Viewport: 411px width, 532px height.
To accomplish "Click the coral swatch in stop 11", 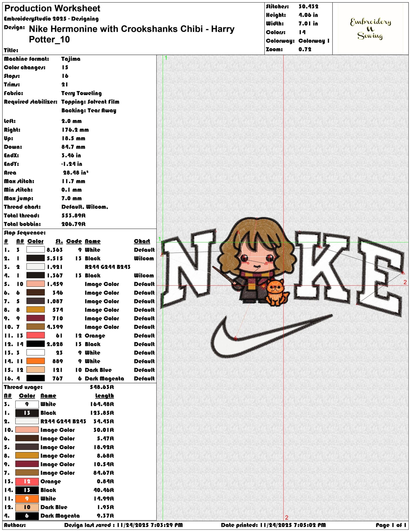I will click(36, 335).
